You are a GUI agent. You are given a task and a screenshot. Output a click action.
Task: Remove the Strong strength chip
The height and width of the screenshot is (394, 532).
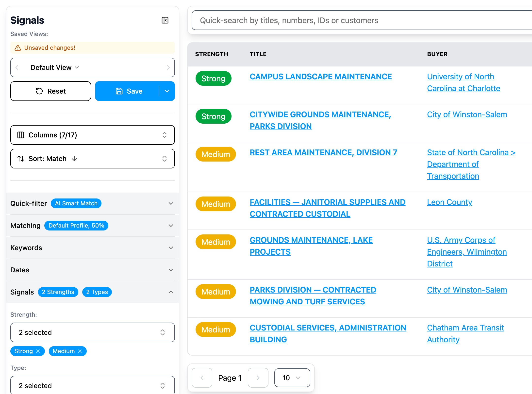[38, 351]
